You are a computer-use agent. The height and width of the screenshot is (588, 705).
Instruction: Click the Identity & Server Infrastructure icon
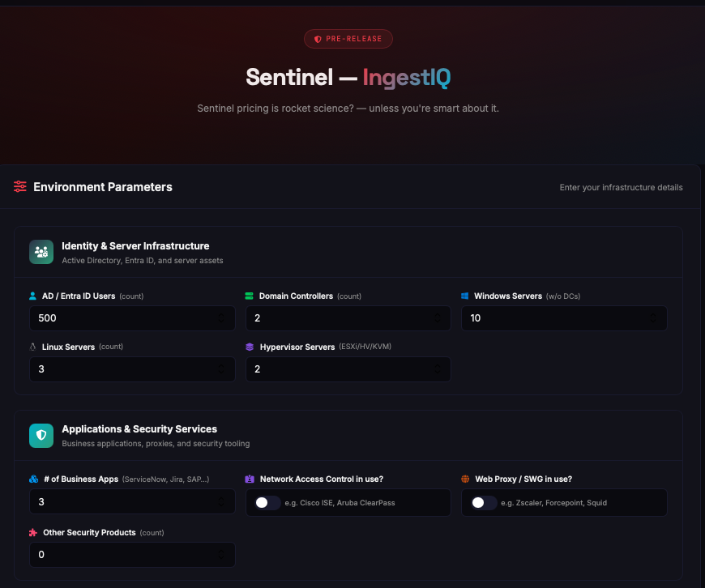pyautogui.click(x=41, y=252)
